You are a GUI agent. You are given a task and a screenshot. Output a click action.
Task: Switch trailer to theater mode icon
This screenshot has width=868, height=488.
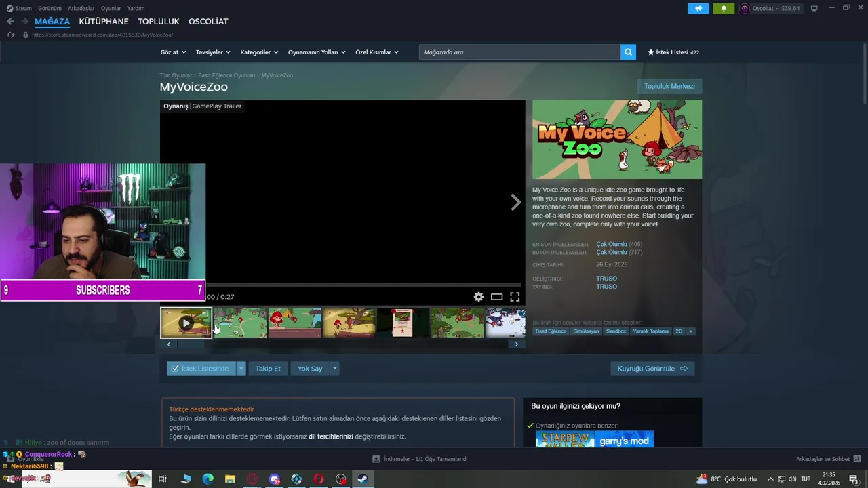pyautogui.click(x=496, y=297)
